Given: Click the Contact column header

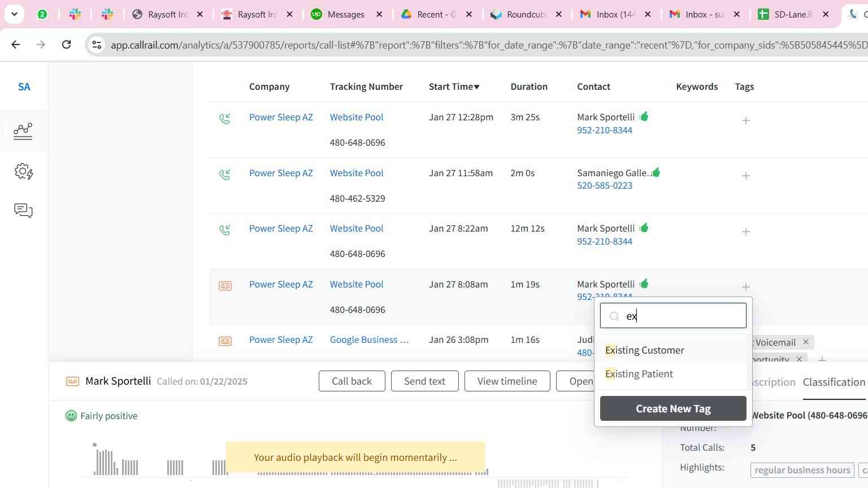Looking at the screenshot, I should [593, 86].
